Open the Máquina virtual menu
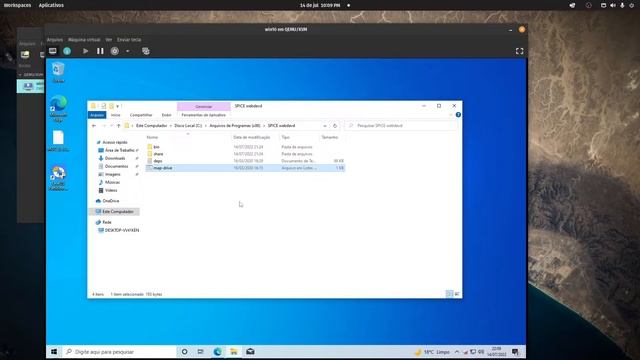This screenshot has height=360, width=640. pyautogui.click(x=84, y=40)
